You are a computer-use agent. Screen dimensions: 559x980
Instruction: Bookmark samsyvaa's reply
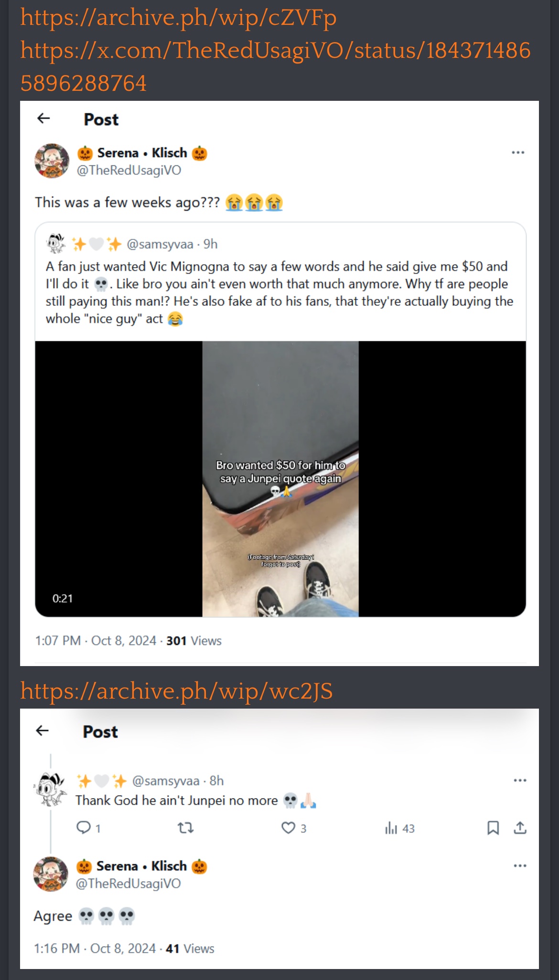click(x=493, y=828)
